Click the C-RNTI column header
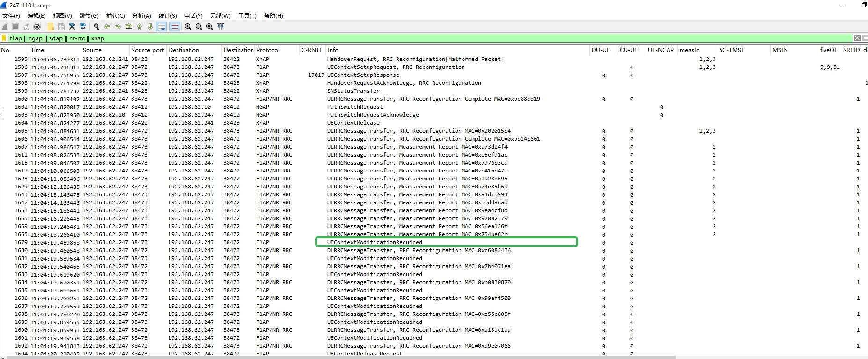The image size is (868, 359). [311, 50]
